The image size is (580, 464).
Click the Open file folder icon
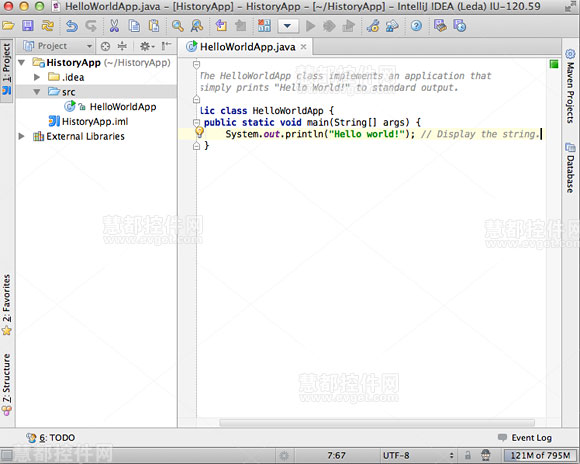[8, 26]
